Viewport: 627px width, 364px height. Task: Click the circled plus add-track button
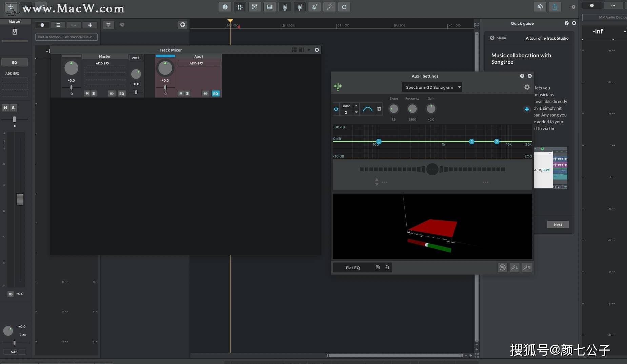[183, 25]
